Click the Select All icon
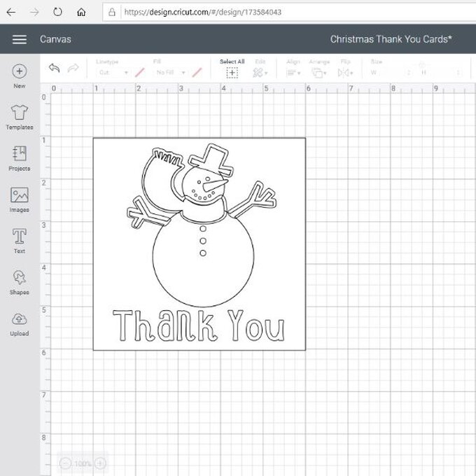 [x=232, y=73]
